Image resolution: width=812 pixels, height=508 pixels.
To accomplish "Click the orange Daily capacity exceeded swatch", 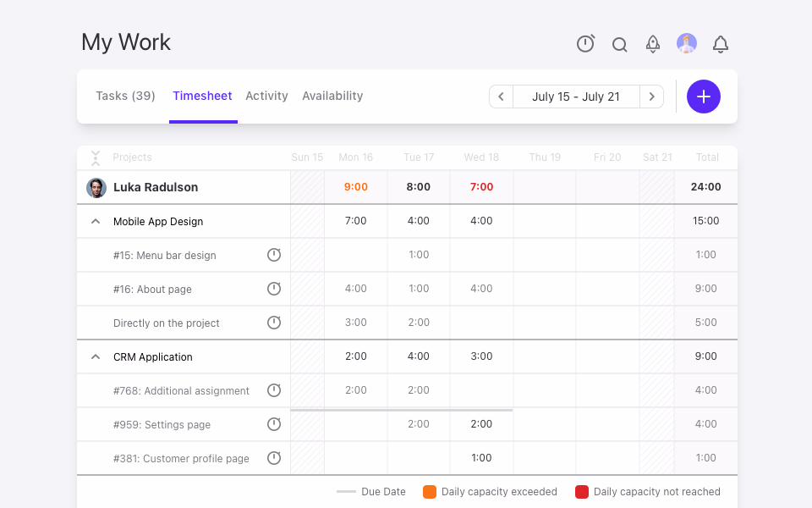I will (x=430, y=491).
